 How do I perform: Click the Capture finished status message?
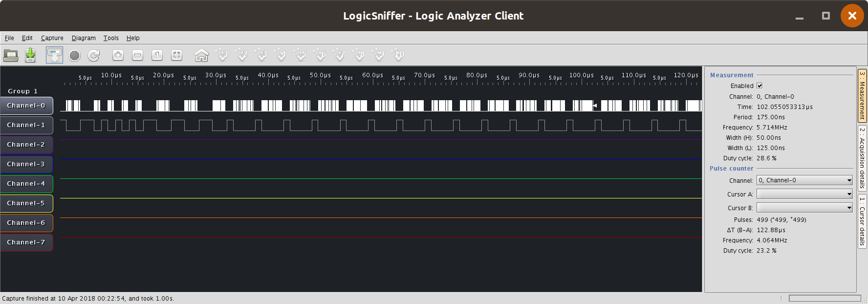point(88,299)
